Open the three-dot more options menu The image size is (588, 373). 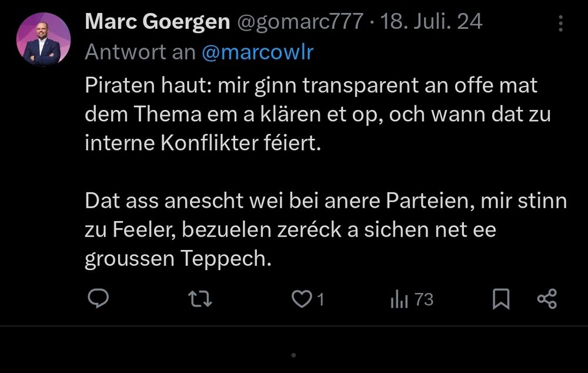point(560,24)
